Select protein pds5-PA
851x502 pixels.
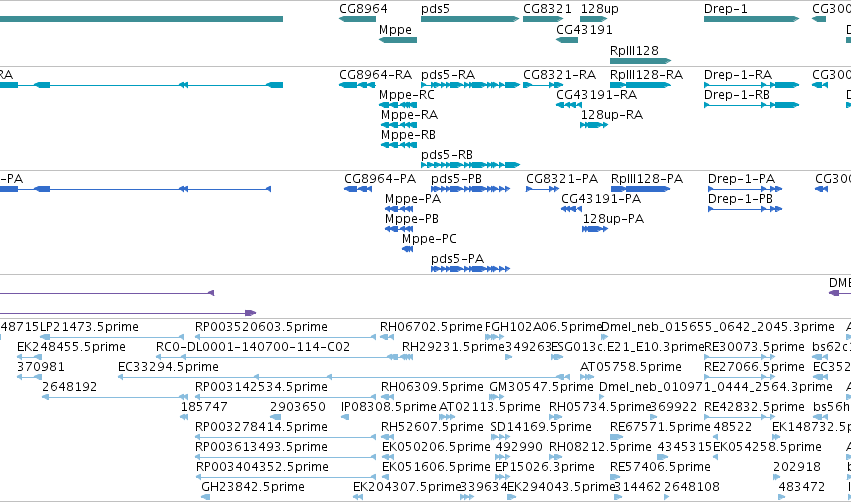(x=458, y=259)
